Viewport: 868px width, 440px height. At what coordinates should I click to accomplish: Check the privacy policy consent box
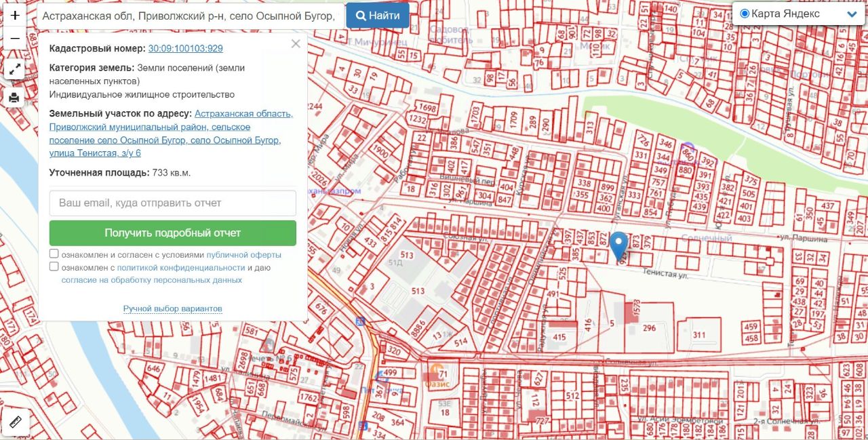[54, 267]
